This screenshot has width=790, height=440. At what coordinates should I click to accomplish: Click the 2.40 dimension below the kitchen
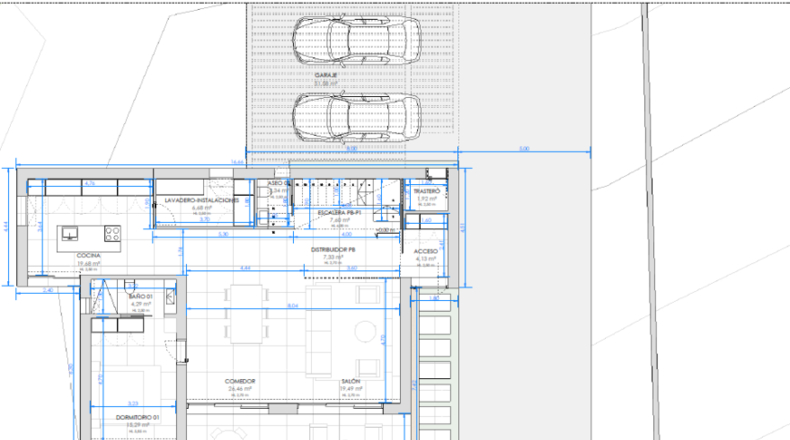48,291
